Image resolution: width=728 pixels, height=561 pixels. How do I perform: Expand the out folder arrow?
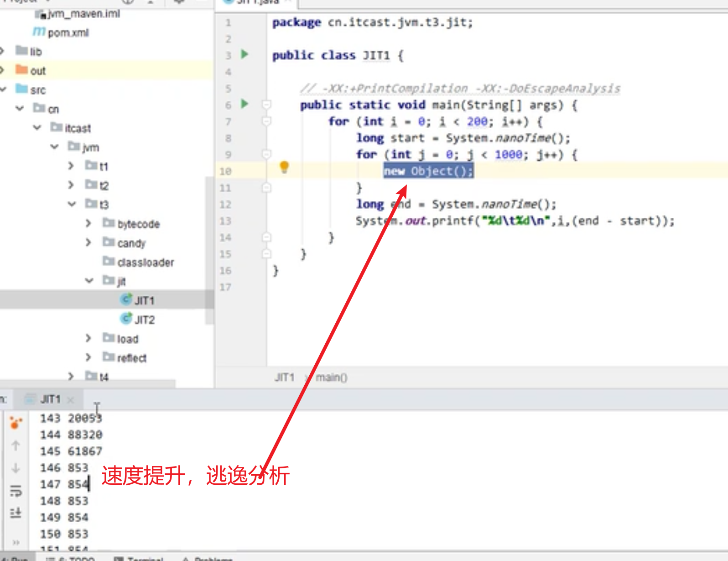[2, 70]
